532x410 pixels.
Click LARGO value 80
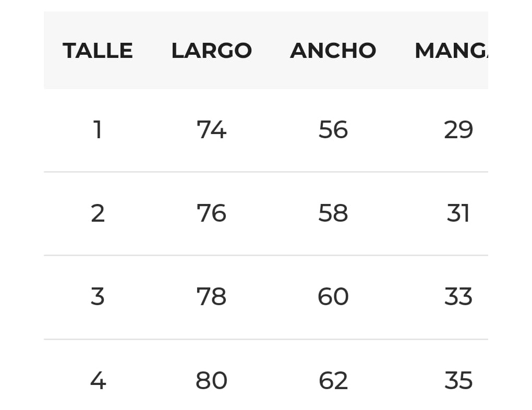[x=211, y=380]
